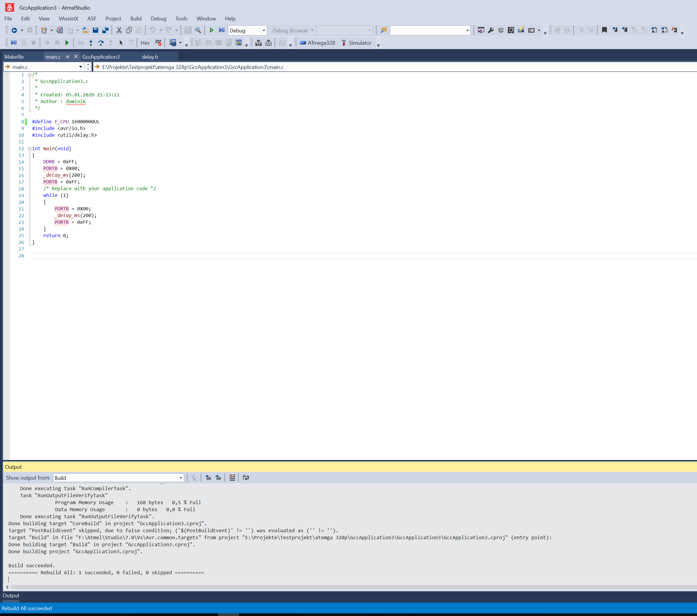Screen dimensions: 697x616
Task: Click Clear All icon in Output panel
Action: pos(232,478)
